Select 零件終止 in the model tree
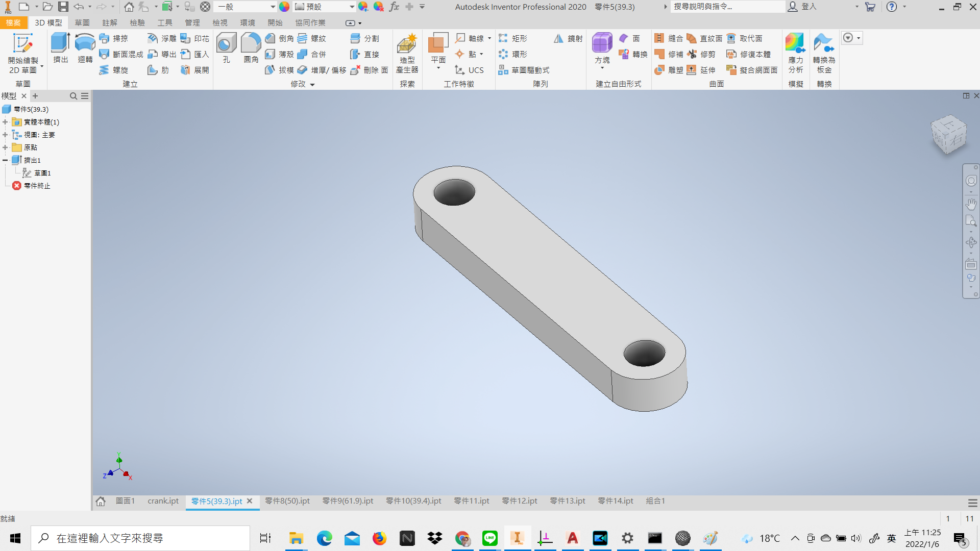Screen dimensions: 980x551 point(37,186)
